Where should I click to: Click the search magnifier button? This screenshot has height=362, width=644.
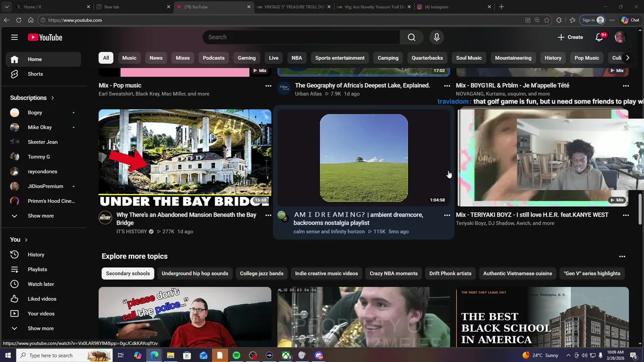412,37
